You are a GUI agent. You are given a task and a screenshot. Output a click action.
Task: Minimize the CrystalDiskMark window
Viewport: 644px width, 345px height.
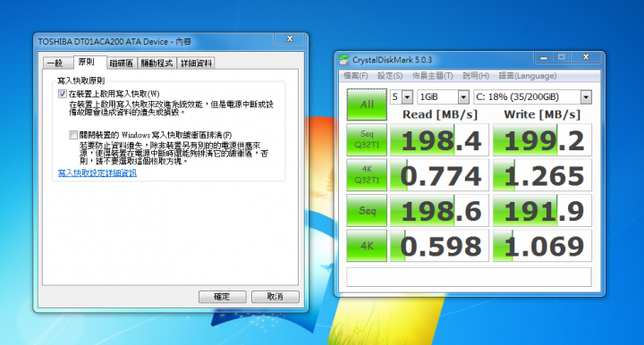point(544,57)
